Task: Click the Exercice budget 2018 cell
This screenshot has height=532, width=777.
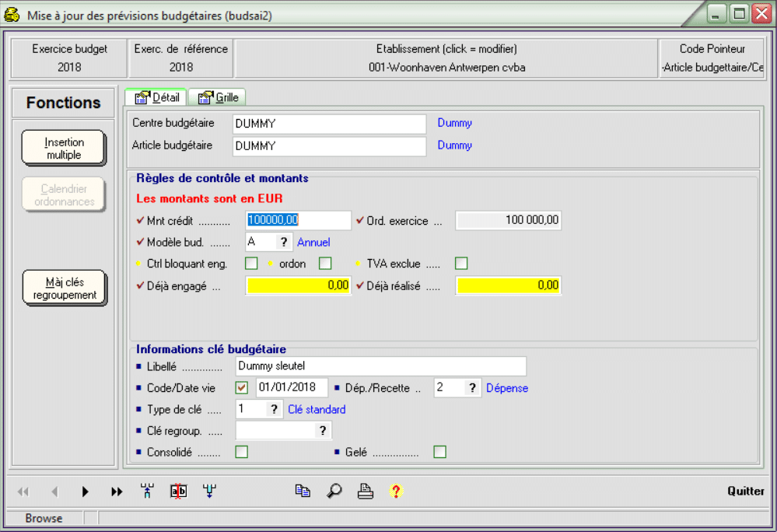Action: coord(69,58)
